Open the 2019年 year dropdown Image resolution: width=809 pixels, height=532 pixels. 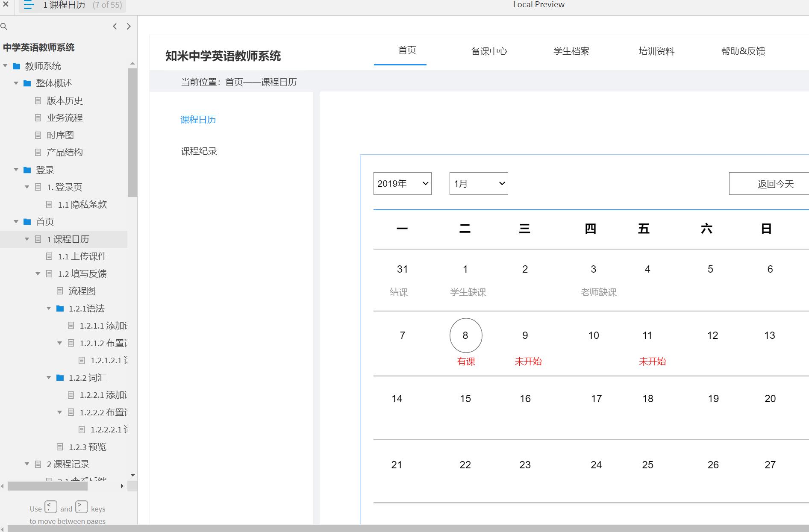point(403,184)
